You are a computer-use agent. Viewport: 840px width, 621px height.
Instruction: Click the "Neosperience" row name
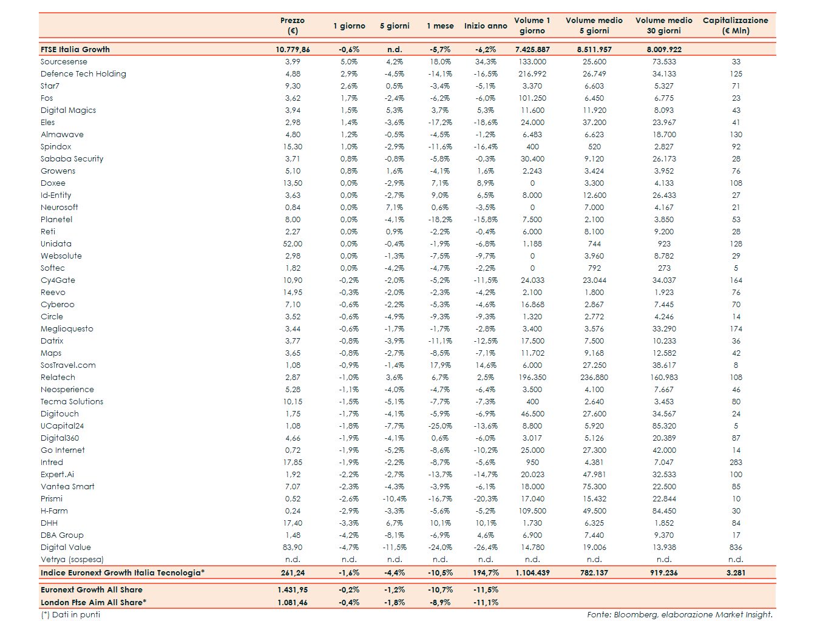click(x=67, y=389)
